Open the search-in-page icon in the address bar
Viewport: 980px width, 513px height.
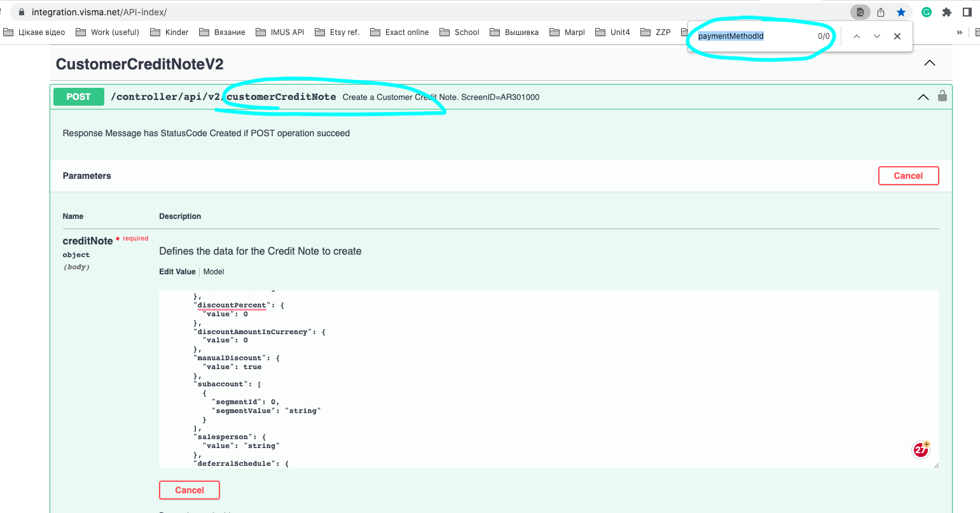click(860, 11)
